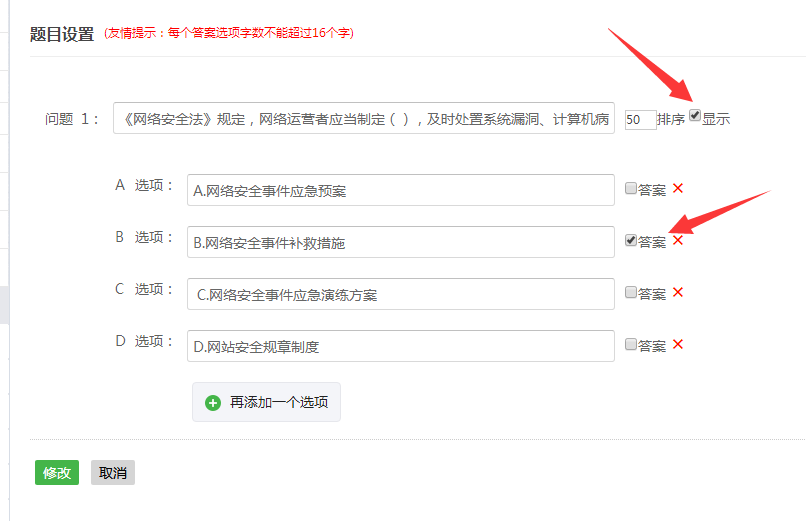Click the 再添加一个选项 button label
The width and height of the screenshot is (806, 521).
coord(279,402)
